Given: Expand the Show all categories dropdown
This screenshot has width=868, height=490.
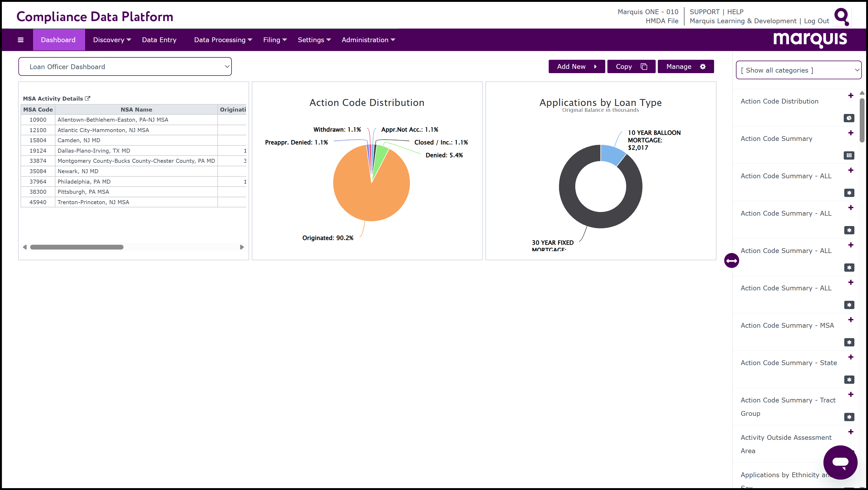Looking at the screenshot, I should [x=798, y=70].
